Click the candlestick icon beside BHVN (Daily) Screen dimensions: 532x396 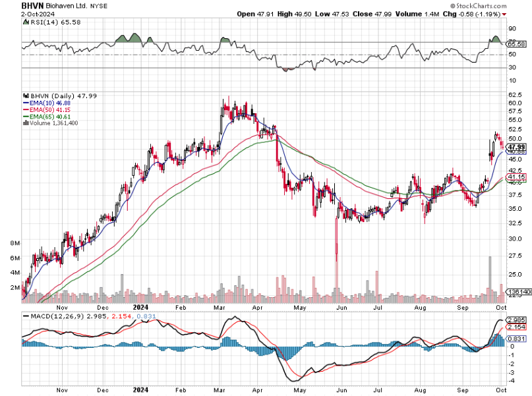pyautogui.click(x=26, y=96)
